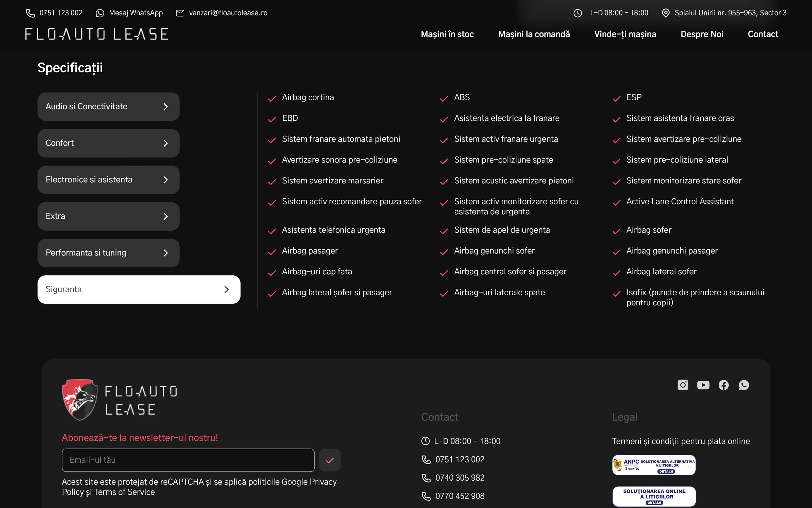Click the red check icon beside ESP

point(616,99)
